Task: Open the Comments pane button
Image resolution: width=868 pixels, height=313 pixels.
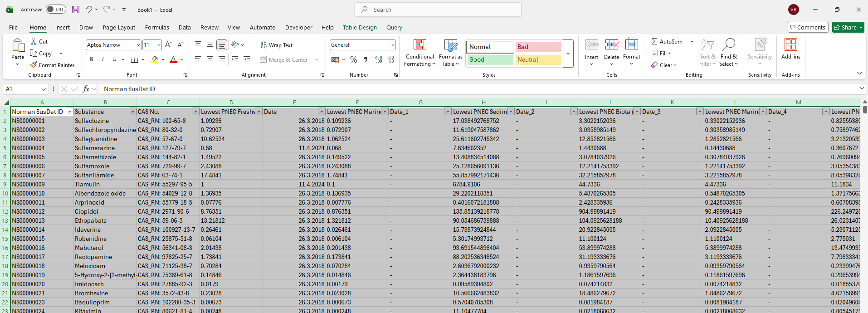Action: (808, 27)
